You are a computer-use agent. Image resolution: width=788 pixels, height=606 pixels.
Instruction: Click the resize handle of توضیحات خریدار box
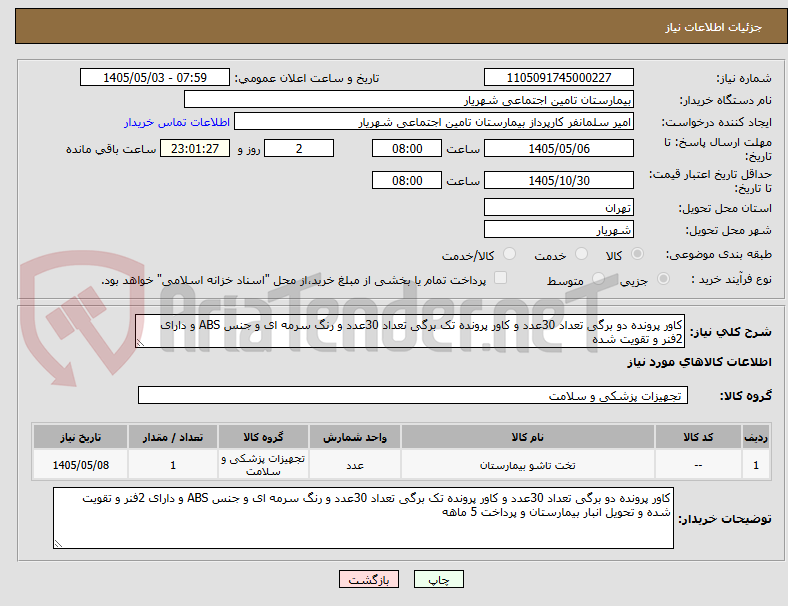58,544
